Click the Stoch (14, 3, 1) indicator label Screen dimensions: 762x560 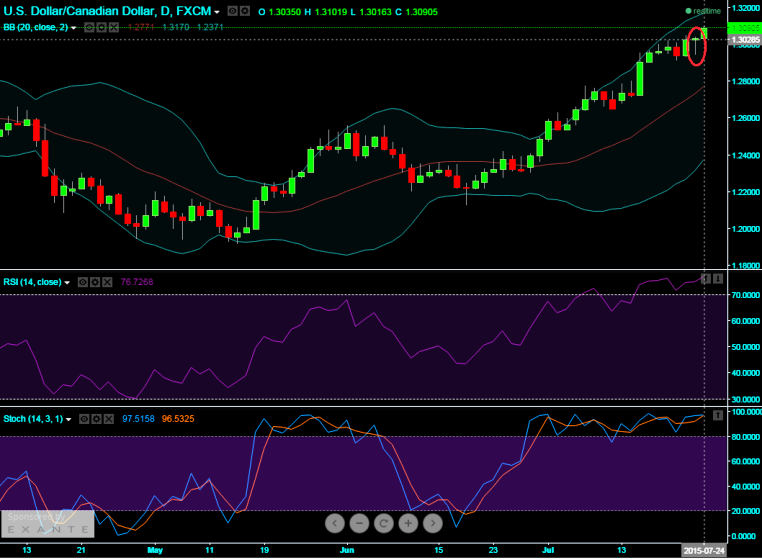point(33,419)
